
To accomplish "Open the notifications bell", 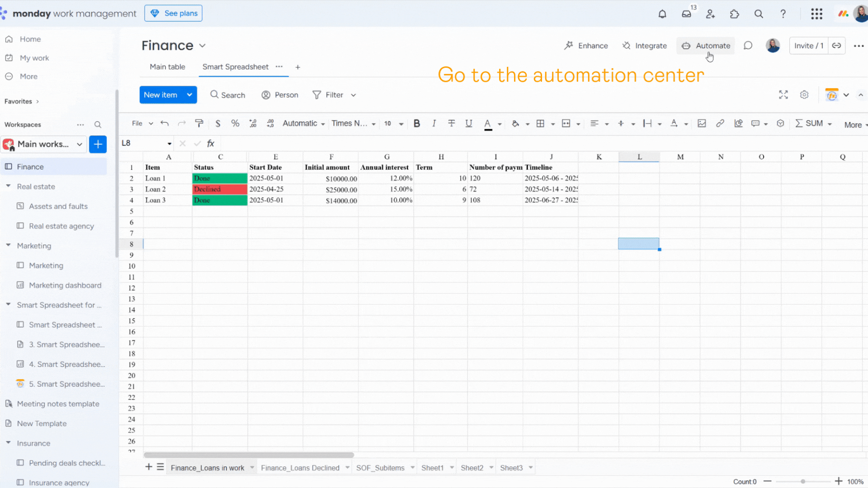I will 662,14.
